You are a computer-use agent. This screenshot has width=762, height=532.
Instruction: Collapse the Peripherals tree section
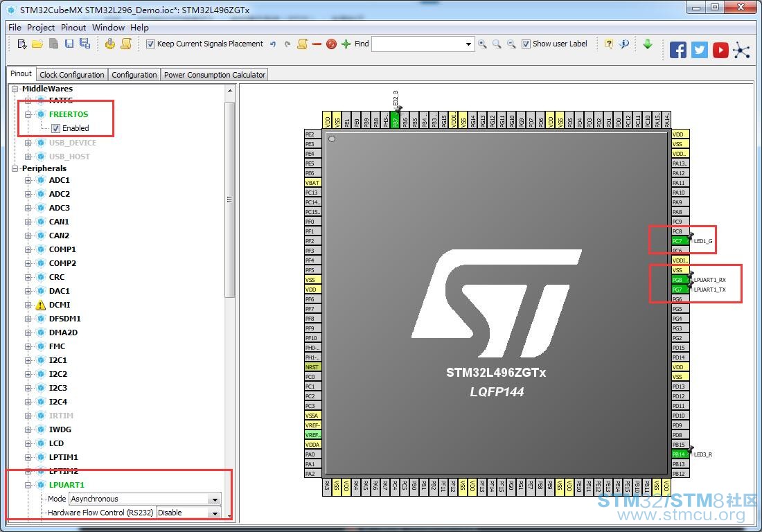coord(15,168)
